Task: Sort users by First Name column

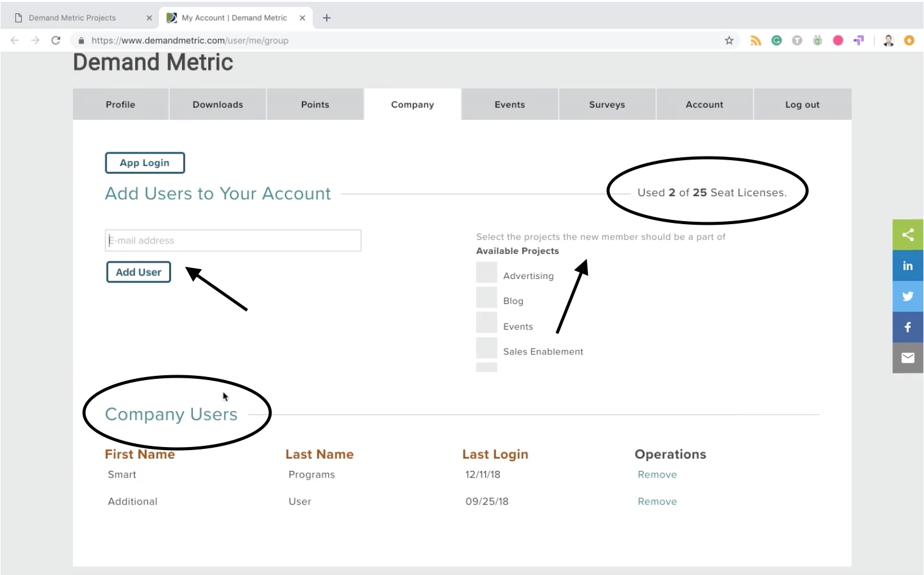Action: [140, 454]
